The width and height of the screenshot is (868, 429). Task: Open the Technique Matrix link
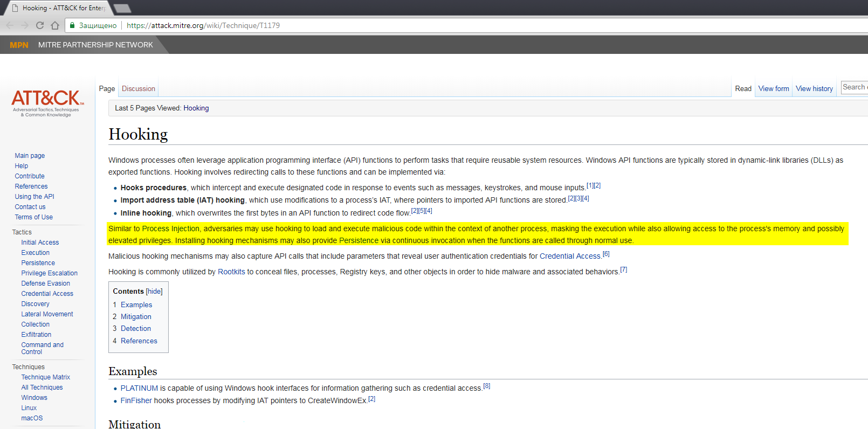coord(46,377)
